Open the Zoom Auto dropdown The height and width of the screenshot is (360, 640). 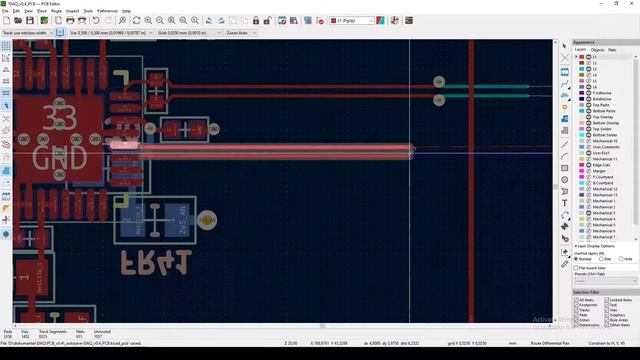coord(241,33)
